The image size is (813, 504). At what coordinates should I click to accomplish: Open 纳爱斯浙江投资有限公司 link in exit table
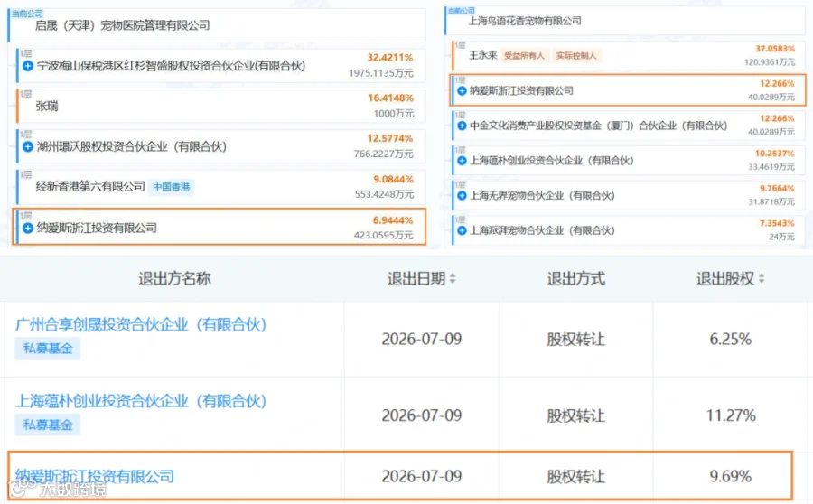pos(94,476)
